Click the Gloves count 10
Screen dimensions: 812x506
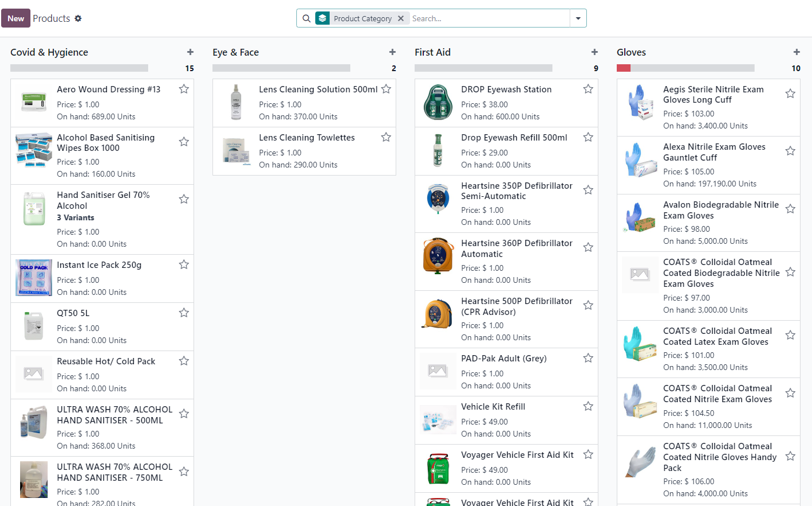pos(796,68)
